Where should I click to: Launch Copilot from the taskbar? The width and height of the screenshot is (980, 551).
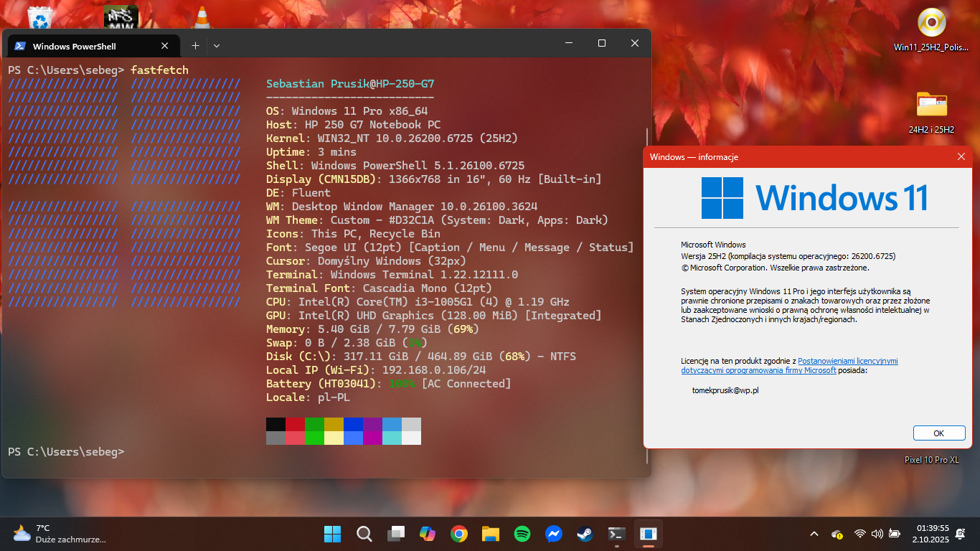pyautogui.click(x=428, y=534)
